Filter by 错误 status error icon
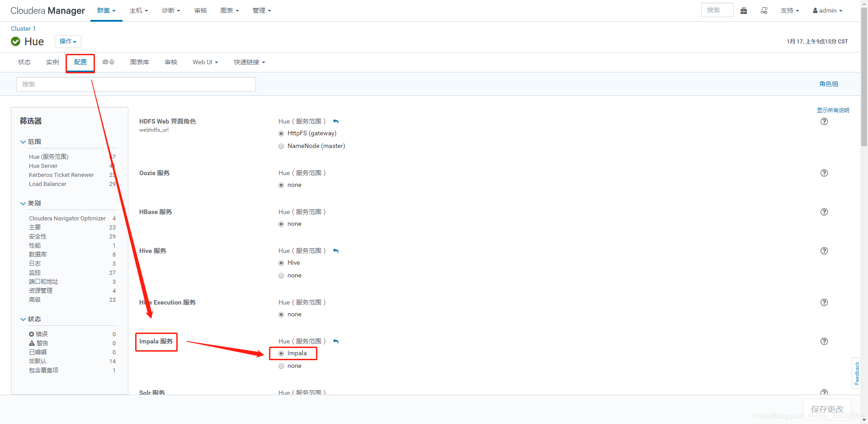Viewport: 868px width, 424px height. point(32,334)
